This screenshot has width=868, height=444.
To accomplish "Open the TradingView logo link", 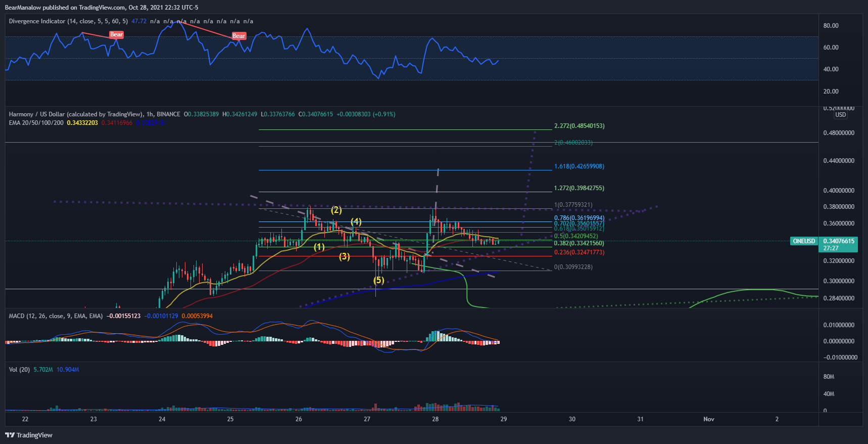I will 29,435.
